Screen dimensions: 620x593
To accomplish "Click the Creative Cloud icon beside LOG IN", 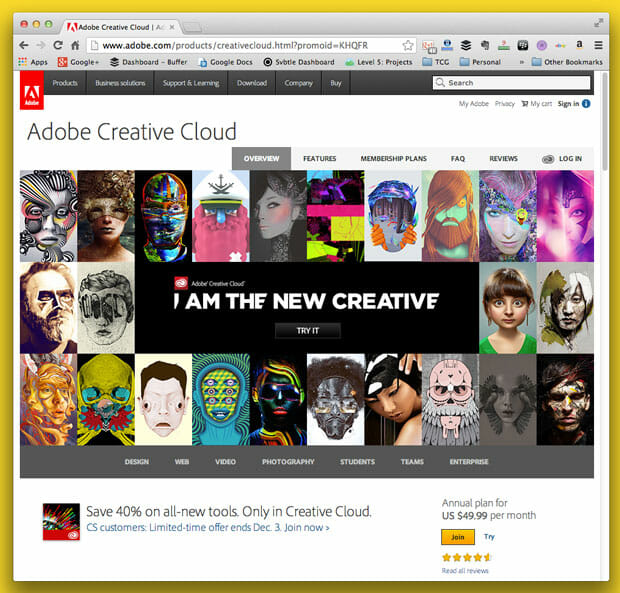I will tap(548, 159).
